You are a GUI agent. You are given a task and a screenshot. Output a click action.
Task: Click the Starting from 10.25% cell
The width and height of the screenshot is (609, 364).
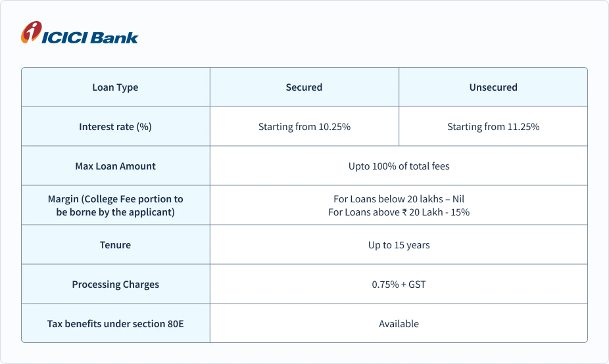[x=304, y=127]
